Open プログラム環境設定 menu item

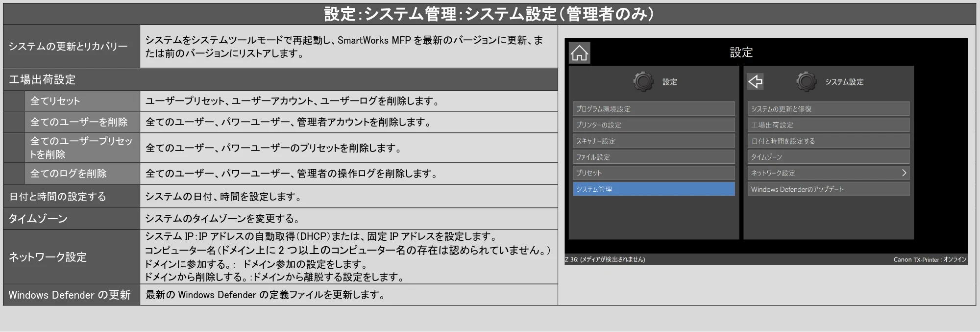coord(654,109)
